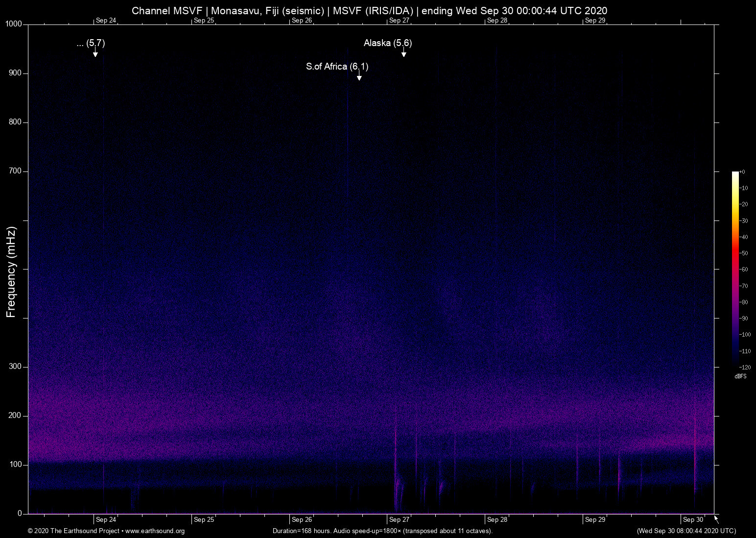This screenshot has width=756, height=538.
Task: Click the dBFS unit label under colorbar
Action: pos(740,376)
